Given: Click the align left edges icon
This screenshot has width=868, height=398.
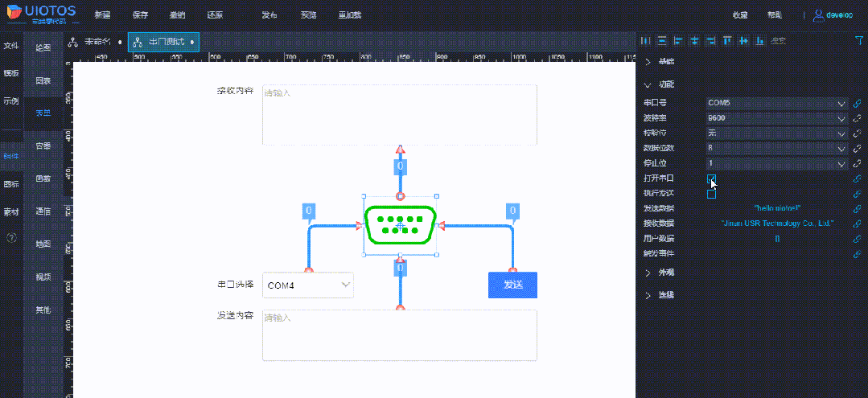Looking at the screenshot, I should click(677, 40).
